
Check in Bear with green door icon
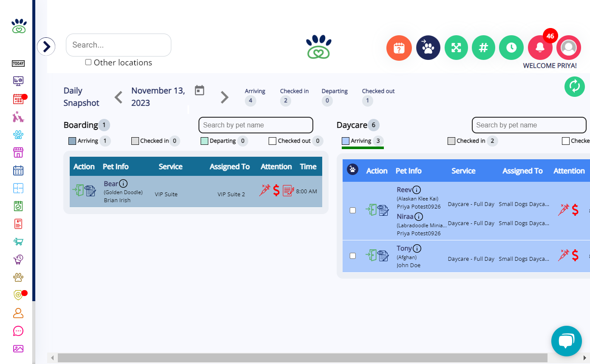[78, 190]
